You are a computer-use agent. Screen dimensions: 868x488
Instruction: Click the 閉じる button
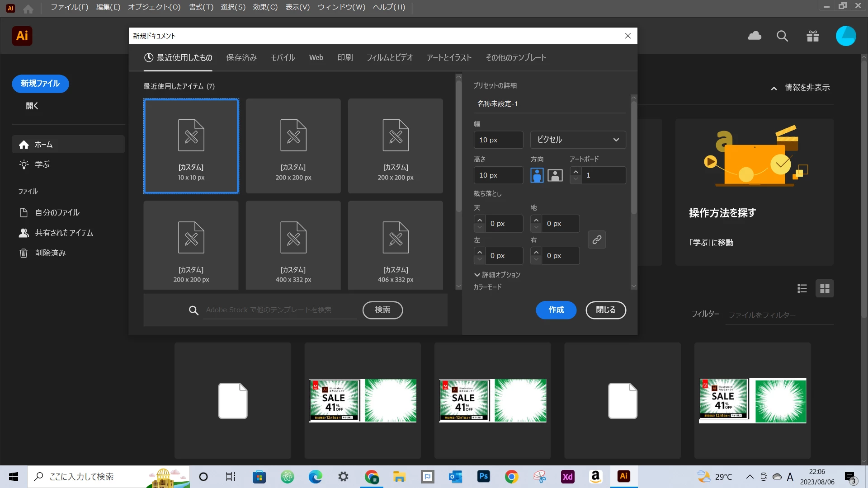(x=605, y=310)
